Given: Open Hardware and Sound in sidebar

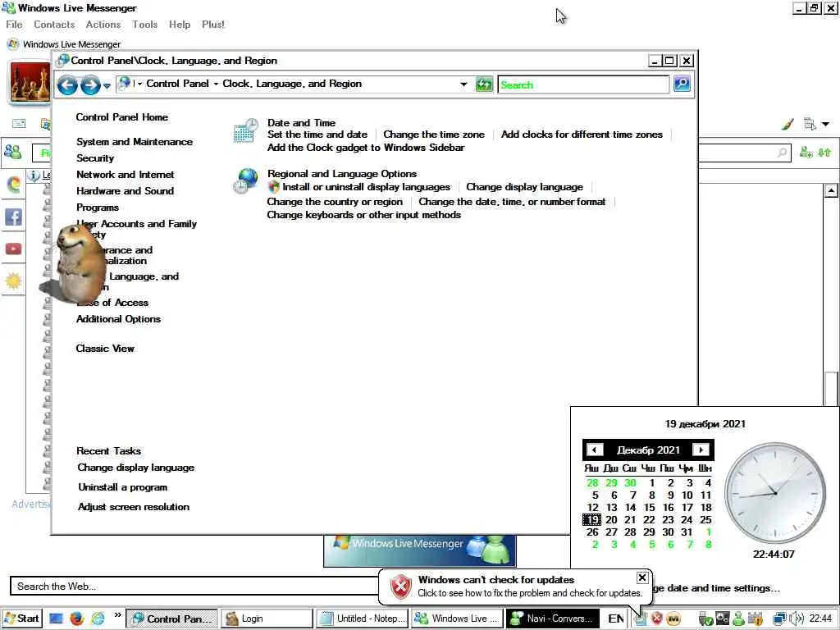Looking at the screenshot, I should tap(125, 191).
